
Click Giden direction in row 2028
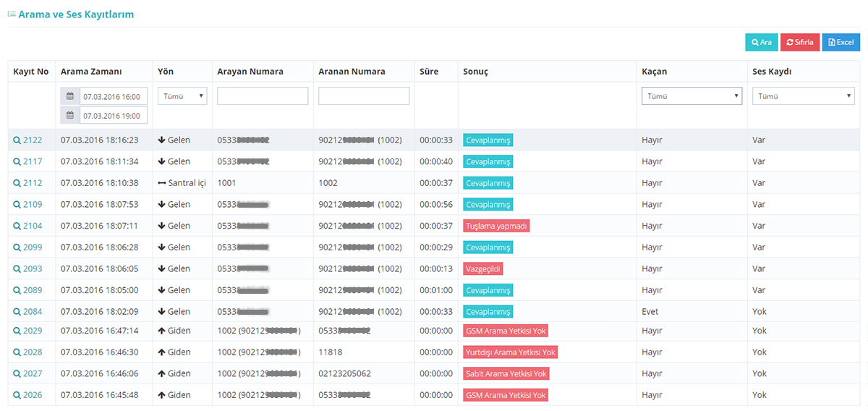pyautogui.click(x=174, y=352)
